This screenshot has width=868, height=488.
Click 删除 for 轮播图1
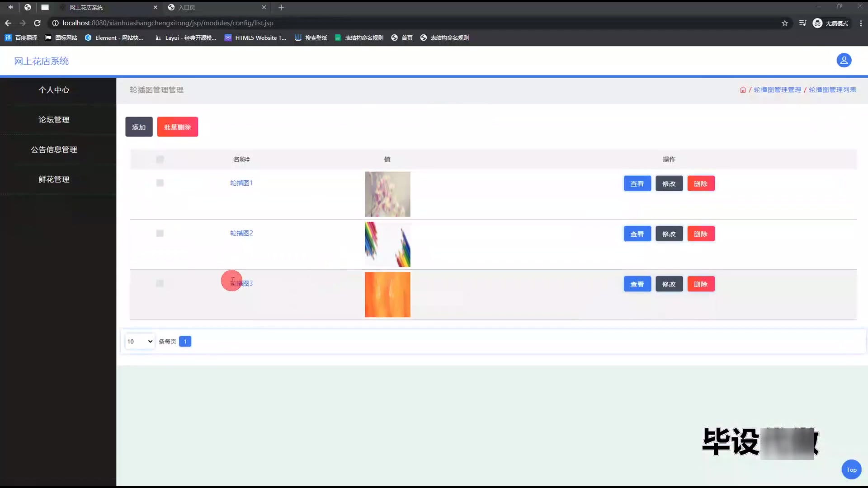701,183
